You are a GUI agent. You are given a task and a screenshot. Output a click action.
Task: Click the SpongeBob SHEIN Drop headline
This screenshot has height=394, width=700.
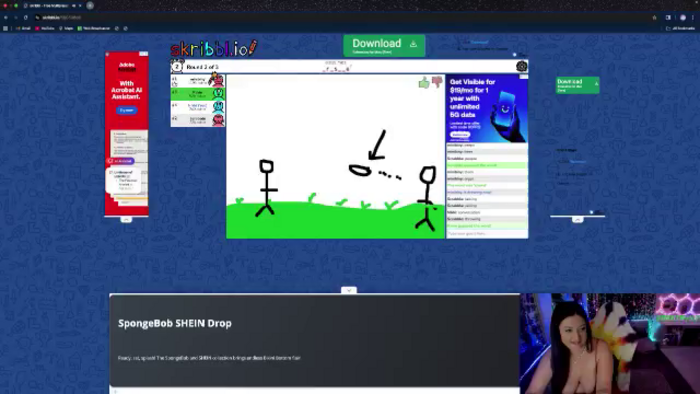(x=175, y=323)
